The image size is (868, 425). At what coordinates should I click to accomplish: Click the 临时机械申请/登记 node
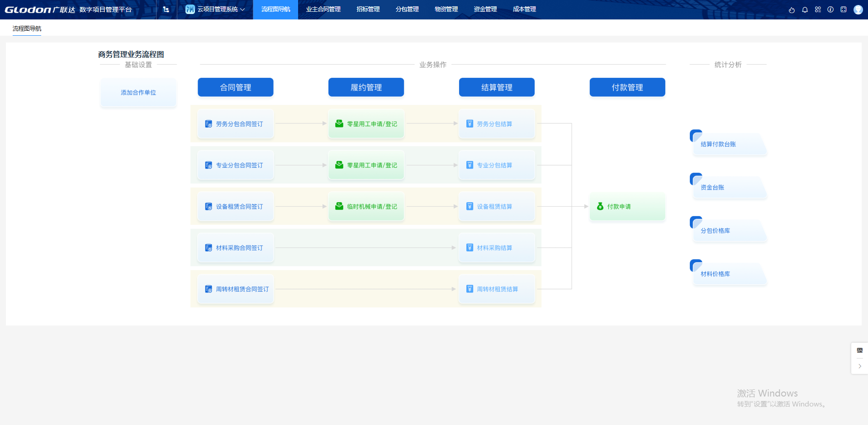366,207
